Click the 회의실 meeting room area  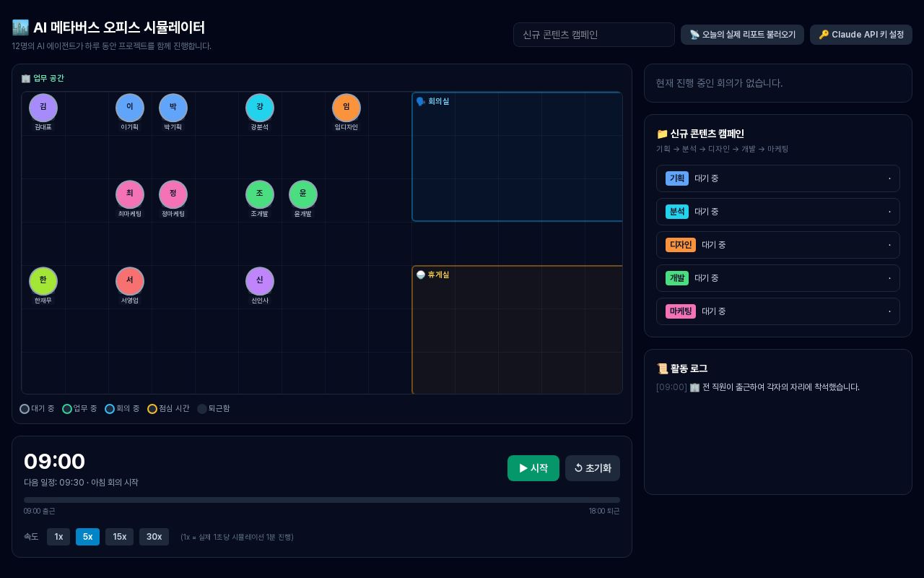click(517, 157)
